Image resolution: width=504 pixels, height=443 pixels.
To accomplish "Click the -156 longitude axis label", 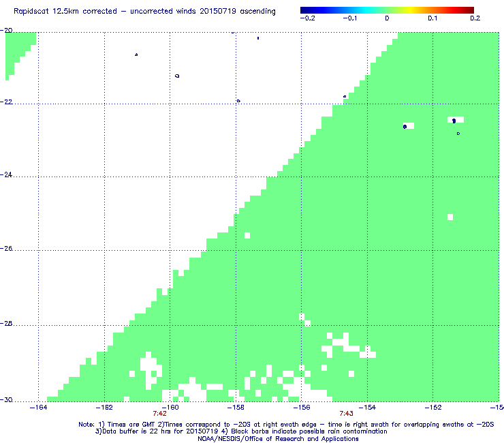I will (302, 408).
